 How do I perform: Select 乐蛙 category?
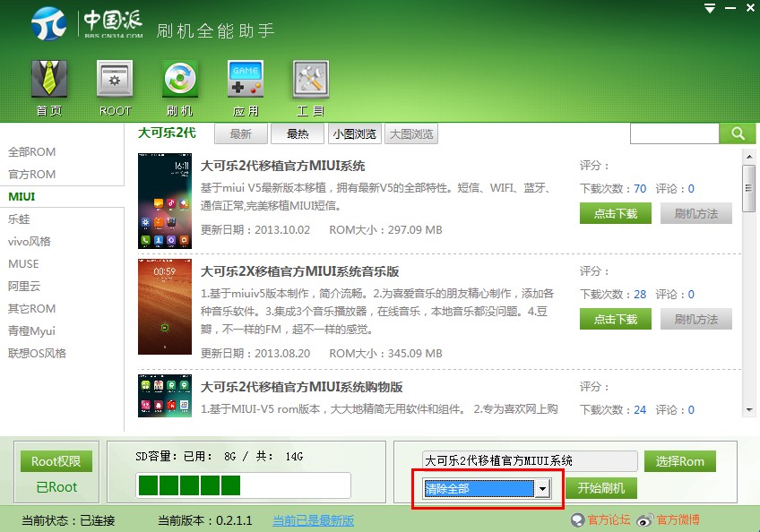click(19, 219)
